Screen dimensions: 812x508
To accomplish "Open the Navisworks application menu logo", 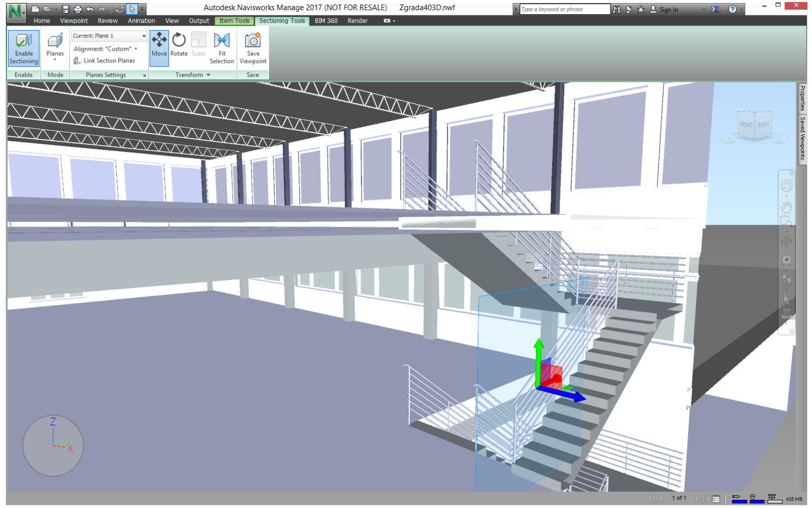I will pyautogui.click(x=16, y=11).
